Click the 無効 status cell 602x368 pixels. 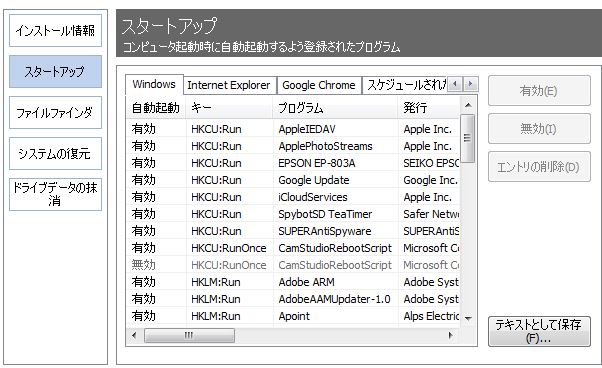pos(143,265)
